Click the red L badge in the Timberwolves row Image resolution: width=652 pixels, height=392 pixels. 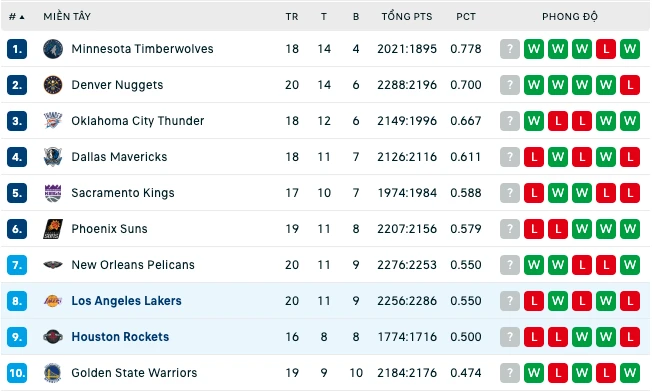coord(606,49)
